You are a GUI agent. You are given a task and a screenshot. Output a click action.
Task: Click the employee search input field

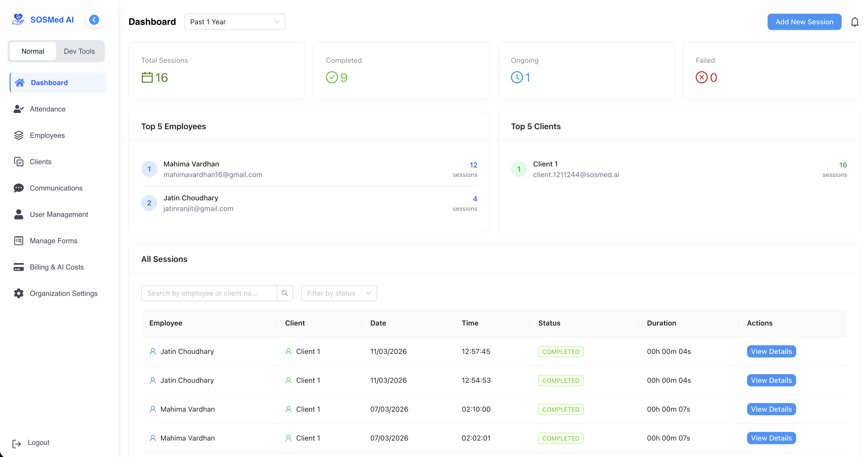click(209, 293)
